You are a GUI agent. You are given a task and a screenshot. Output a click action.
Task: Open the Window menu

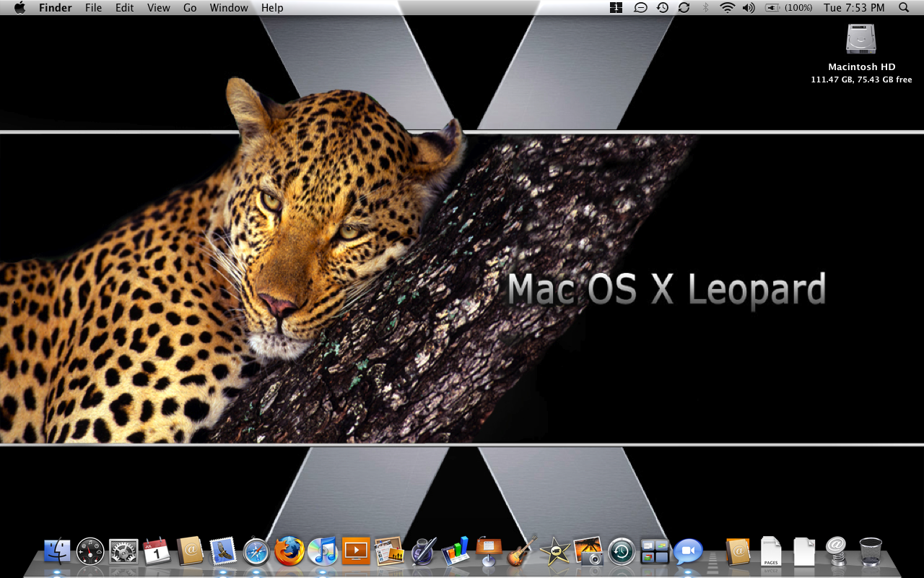[229, 8]
